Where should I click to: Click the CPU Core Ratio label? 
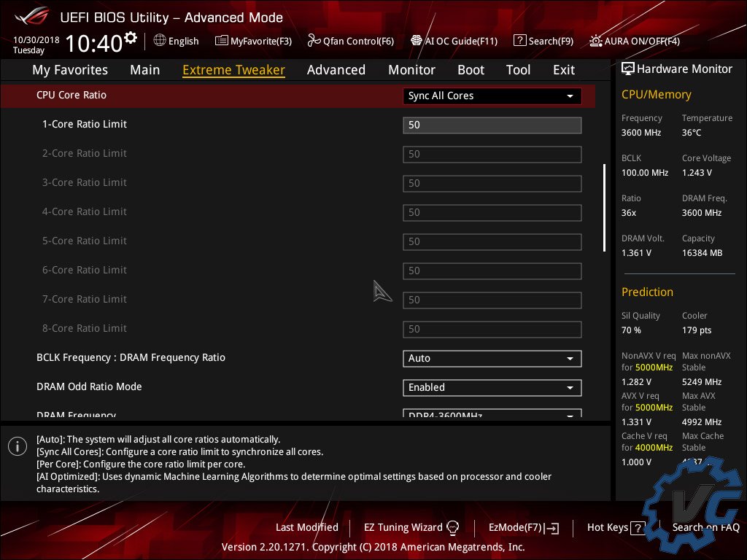(71, 95)
